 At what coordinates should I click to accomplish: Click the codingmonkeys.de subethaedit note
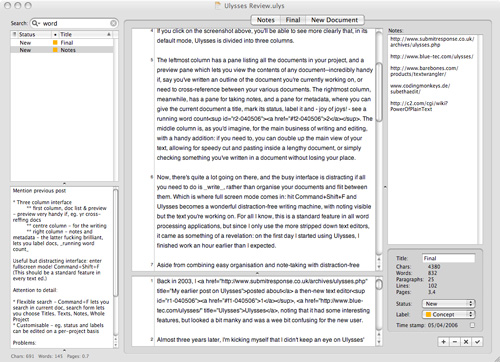coord(420,88)
